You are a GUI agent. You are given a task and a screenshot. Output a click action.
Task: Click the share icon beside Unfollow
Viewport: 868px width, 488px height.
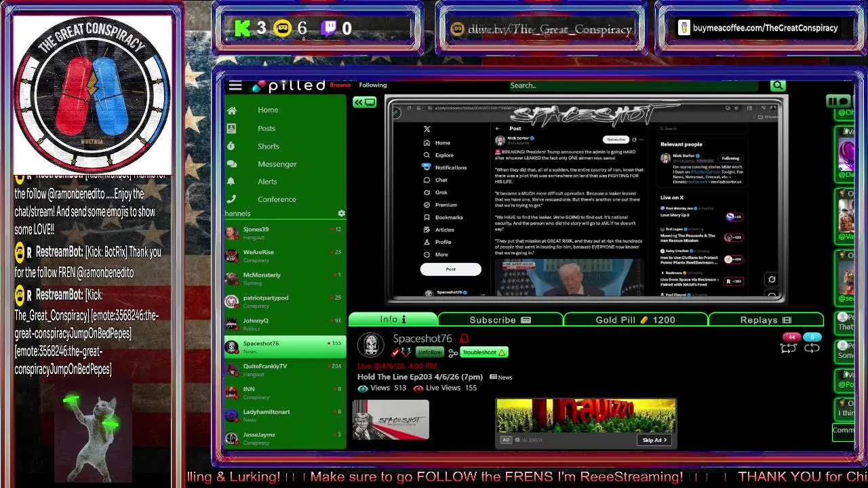click(452, 352)
